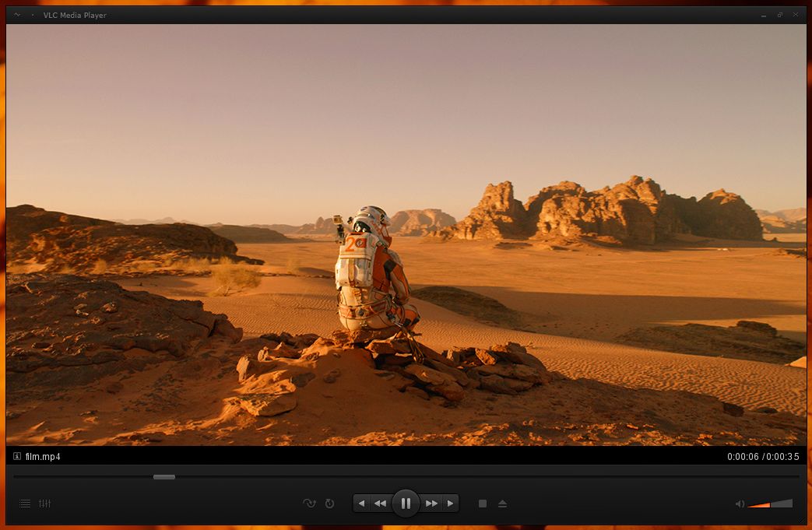Open media info icon beside film.mp4
Image resolution: width=812 pixels, height=530 pixels.
coord(17,456)
